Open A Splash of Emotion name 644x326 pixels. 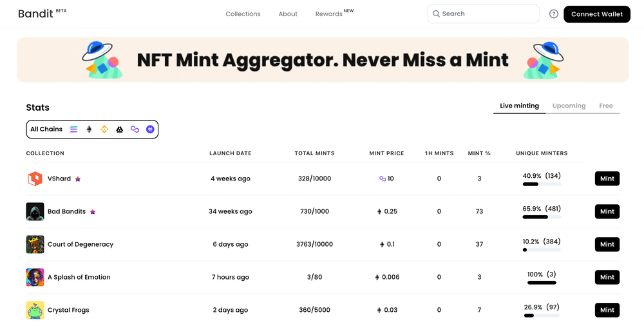click(x=79, y=278)
